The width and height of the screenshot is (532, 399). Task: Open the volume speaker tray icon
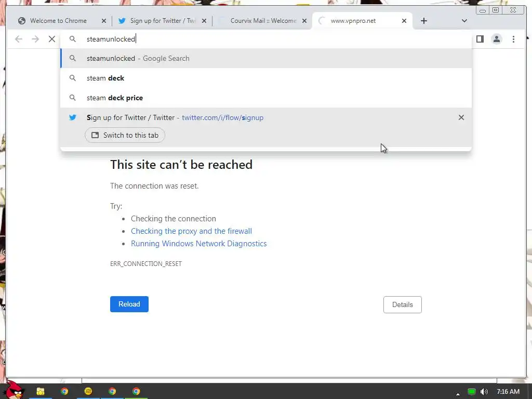[484, 392]
